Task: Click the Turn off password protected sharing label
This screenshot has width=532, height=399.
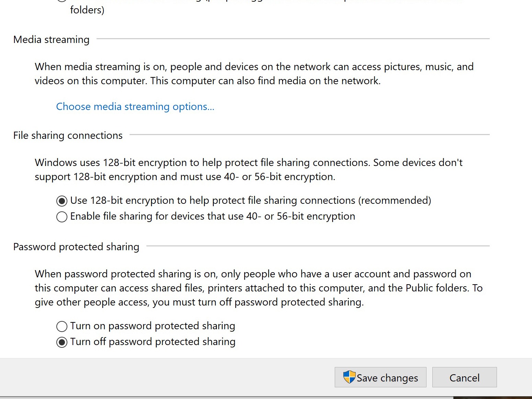Action: [x=153, y=342]
